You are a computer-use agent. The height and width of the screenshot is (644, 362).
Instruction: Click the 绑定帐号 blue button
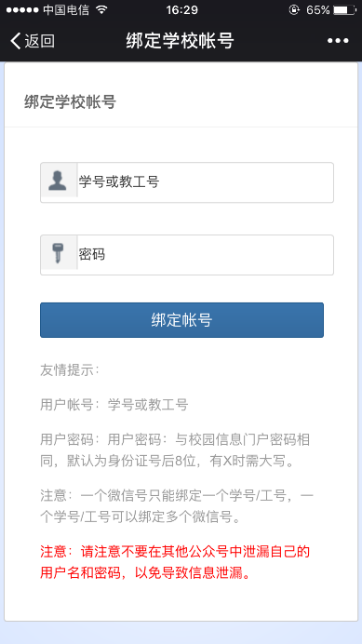click(x=181, y=320)
